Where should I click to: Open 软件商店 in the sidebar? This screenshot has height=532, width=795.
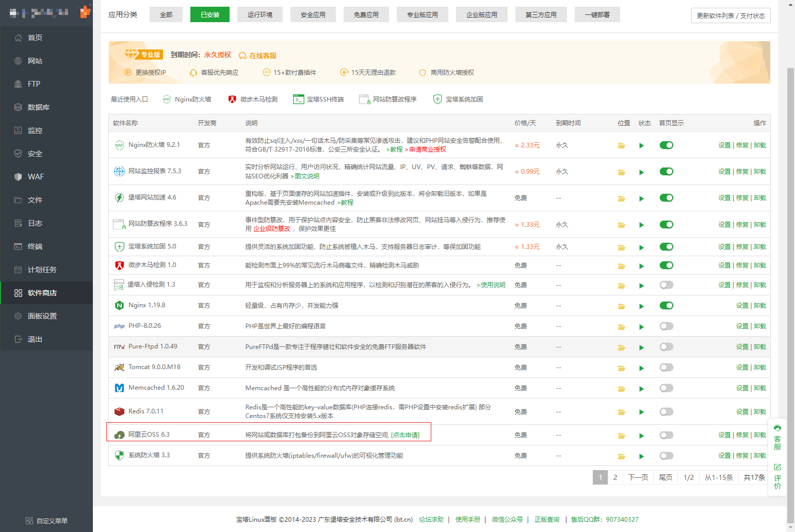point(42,293)
